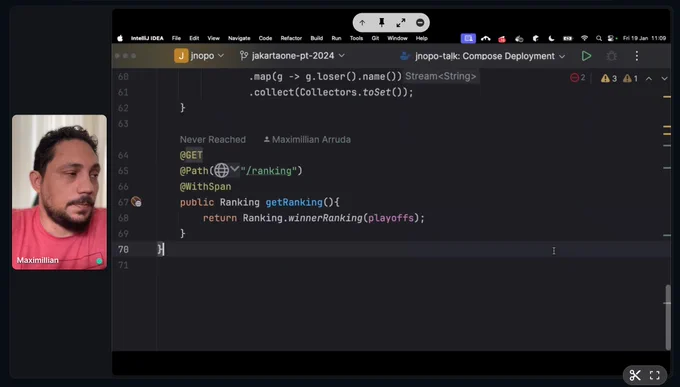Open the toolbar more-actions kebab menu
680x387 pixels.
tap(637, 56)
